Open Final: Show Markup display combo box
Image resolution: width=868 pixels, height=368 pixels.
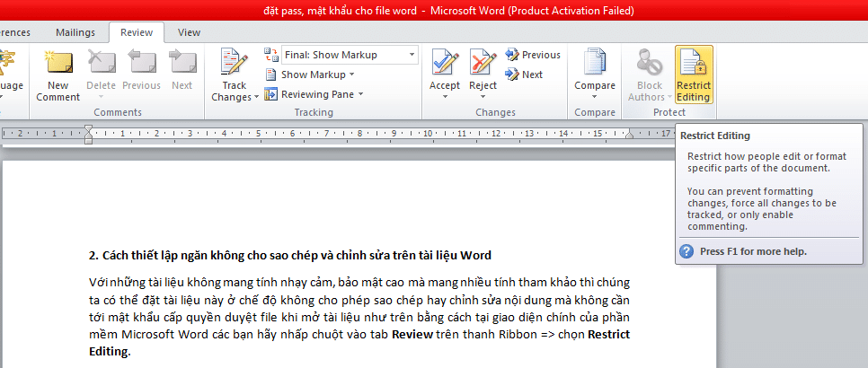point(350,55)
